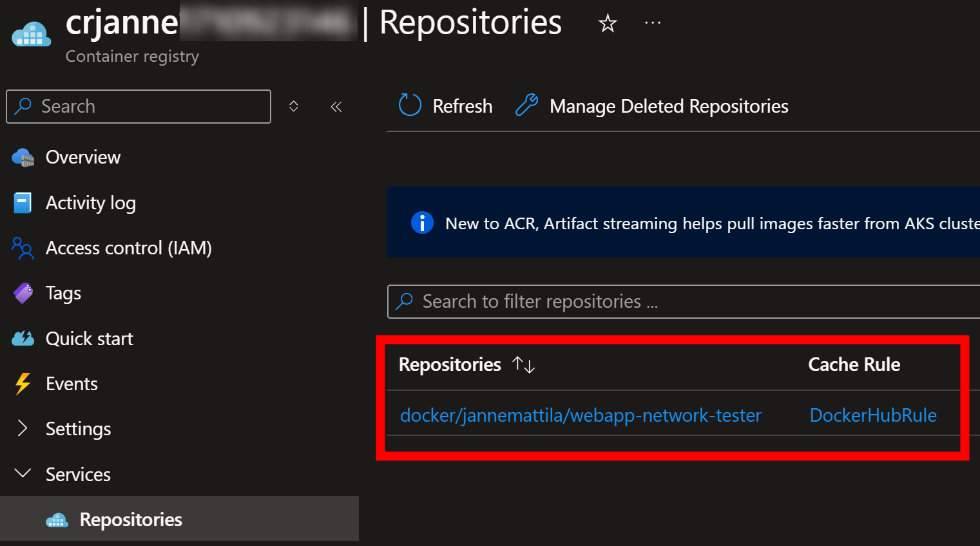Viewport: 980px width, 546px height.
Task: Click the Repositories column header
Action: [450, 364]
